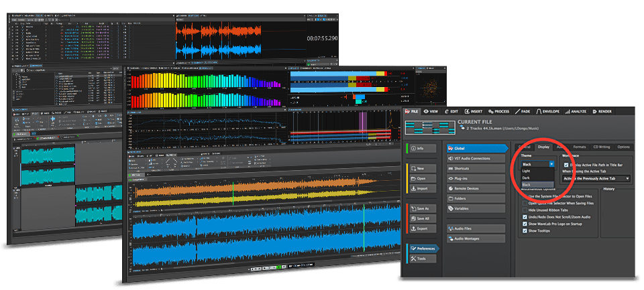Switch to the ANALYZE ribbon tab
This screenshot has height=290, width=644.
click(x=576, y=111)
